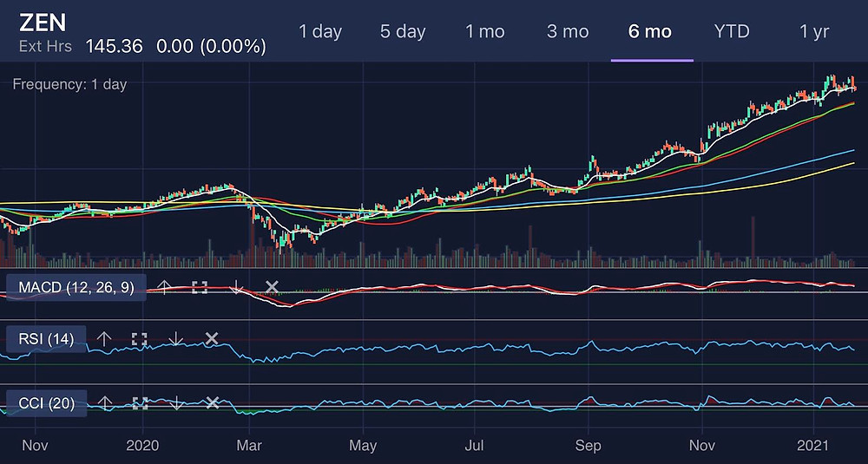Click the 2021 date axis label
Screen dimensions: 868x464
point(814,445)
